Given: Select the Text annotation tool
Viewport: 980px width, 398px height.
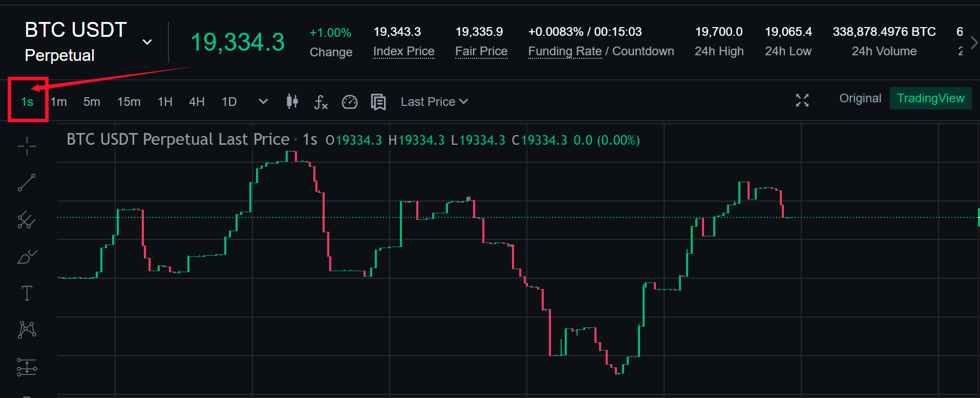Looking at the screenshot, I should point(27,293).
